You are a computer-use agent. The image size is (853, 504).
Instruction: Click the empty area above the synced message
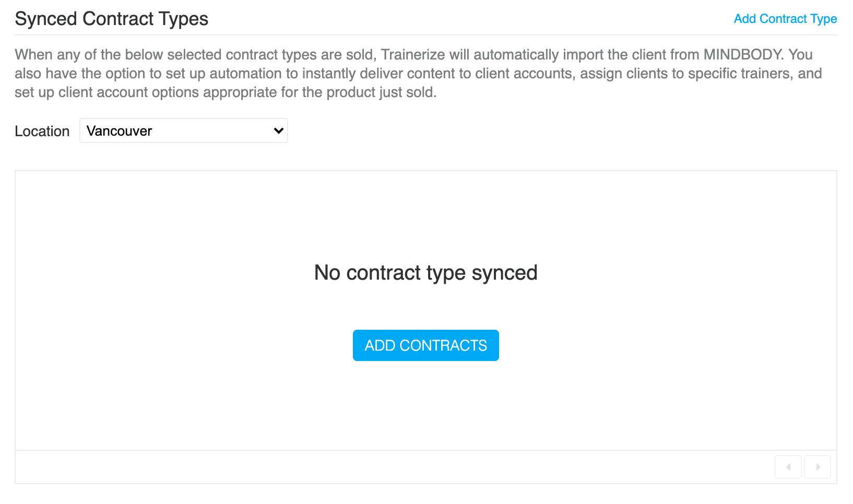[x=426, y=214]
